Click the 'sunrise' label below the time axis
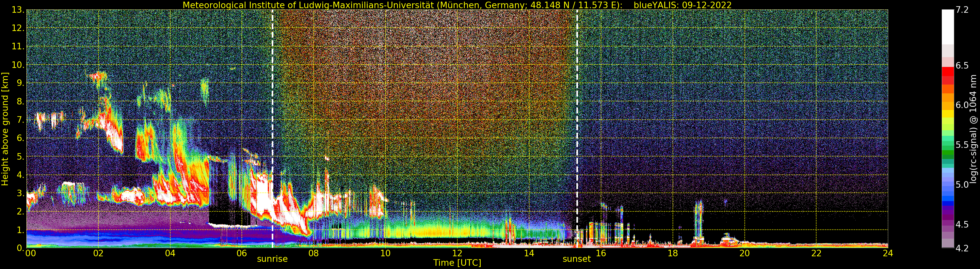 pyautogui.click(x=272, y=259)
